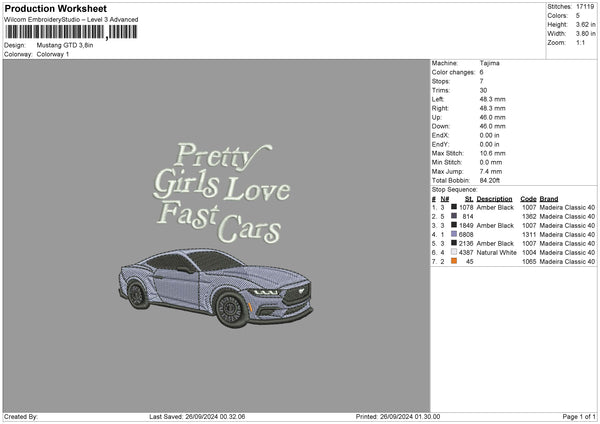This screenshot has width=600, height=424.
Task: Select the Total Bobbin value 84.20ft
Action: pyautogui.click(x=490, y=180)
